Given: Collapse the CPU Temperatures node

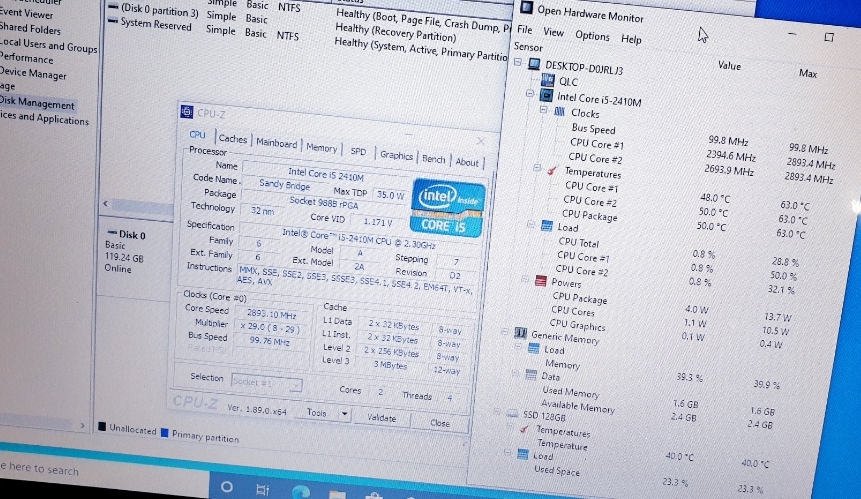Looking at the screenshot, I should [537, 167].
